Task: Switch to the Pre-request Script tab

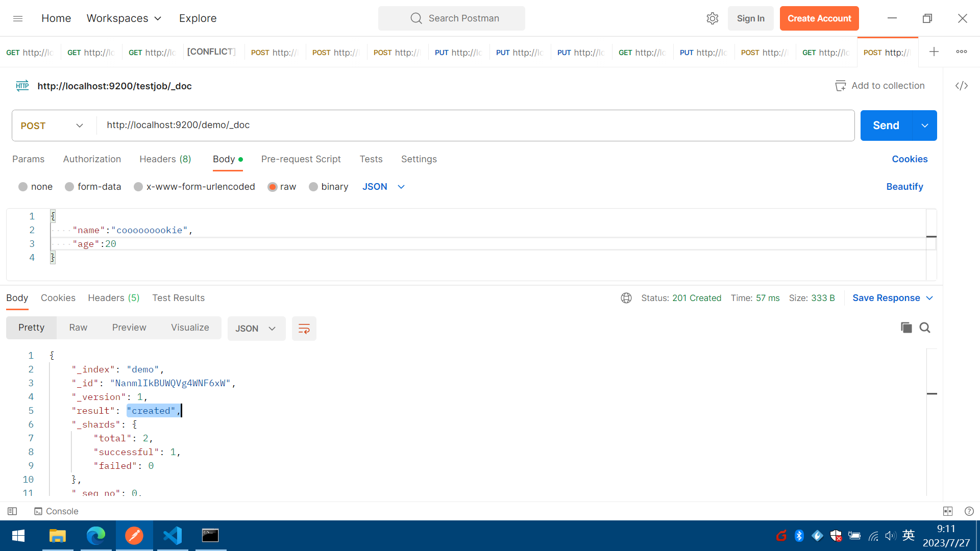Action: (x=301, y=159)
